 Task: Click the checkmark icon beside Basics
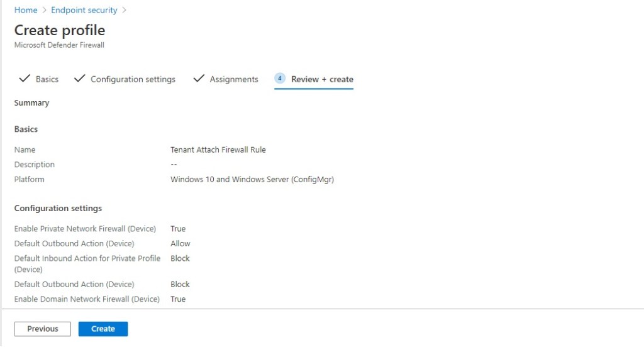(25, 79)
